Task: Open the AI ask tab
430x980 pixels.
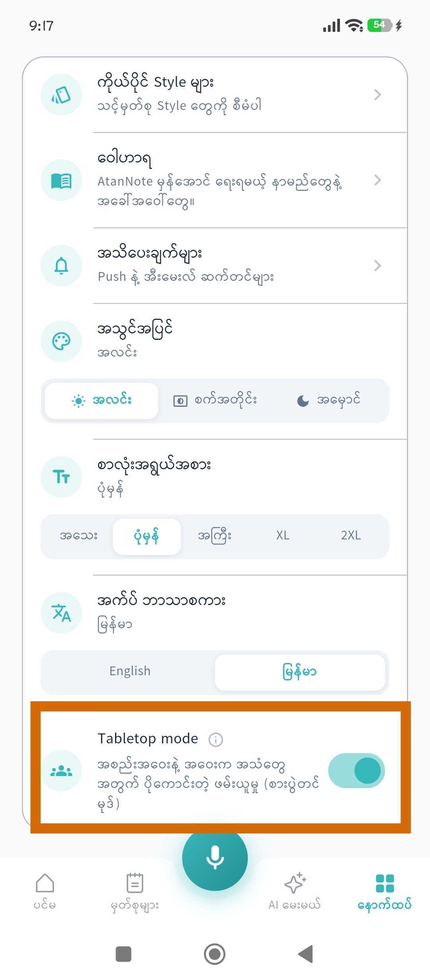Action: pos(295,892)
